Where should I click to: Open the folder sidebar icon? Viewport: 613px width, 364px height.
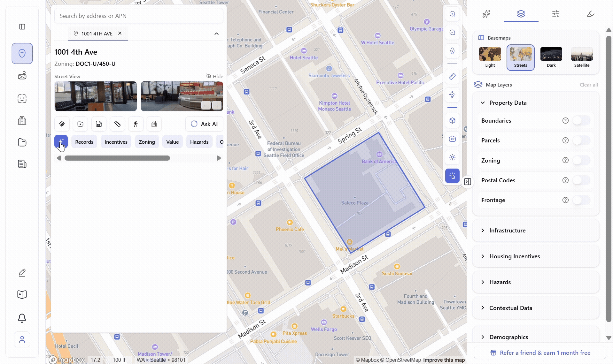pyautogui.click(x=22, y=142)
